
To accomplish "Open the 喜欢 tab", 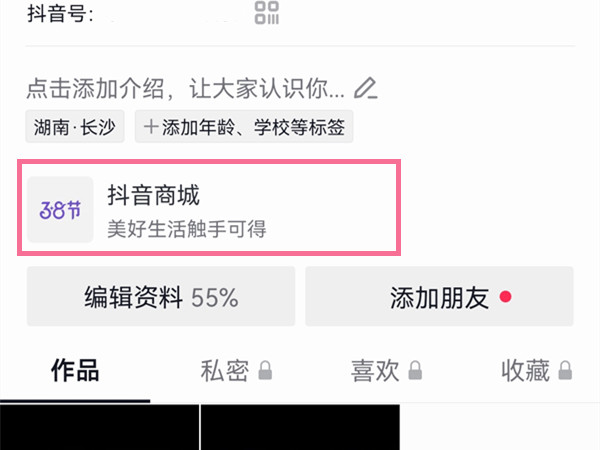I will coord(375,370).
